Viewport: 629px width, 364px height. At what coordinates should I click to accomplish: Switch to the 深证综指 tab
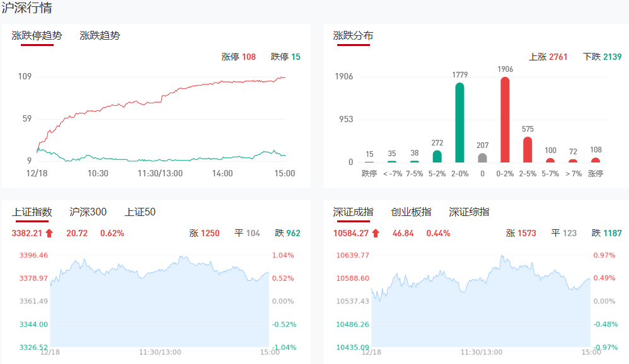coord(469,212)
